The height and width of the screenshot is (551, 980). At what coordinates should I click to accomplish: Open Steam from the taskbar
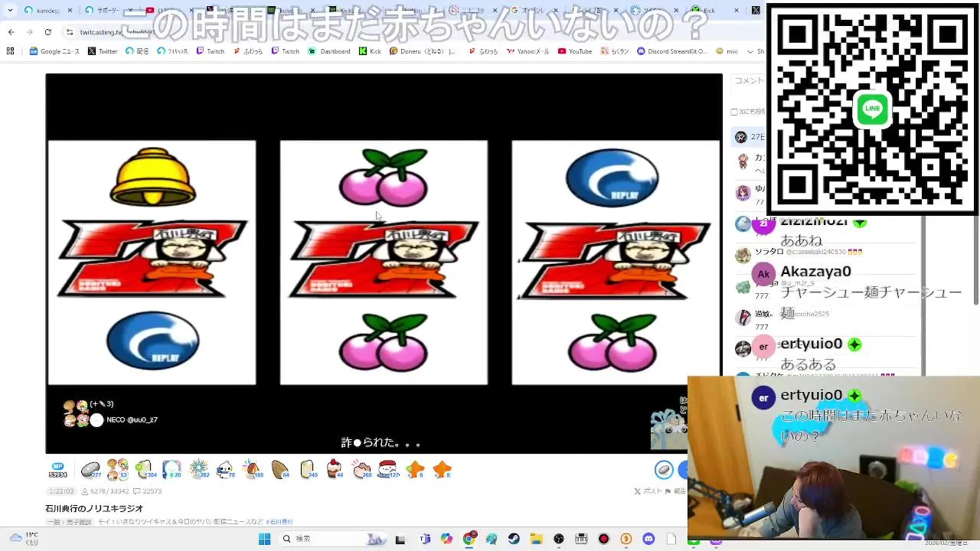click(x=514, y=539)
